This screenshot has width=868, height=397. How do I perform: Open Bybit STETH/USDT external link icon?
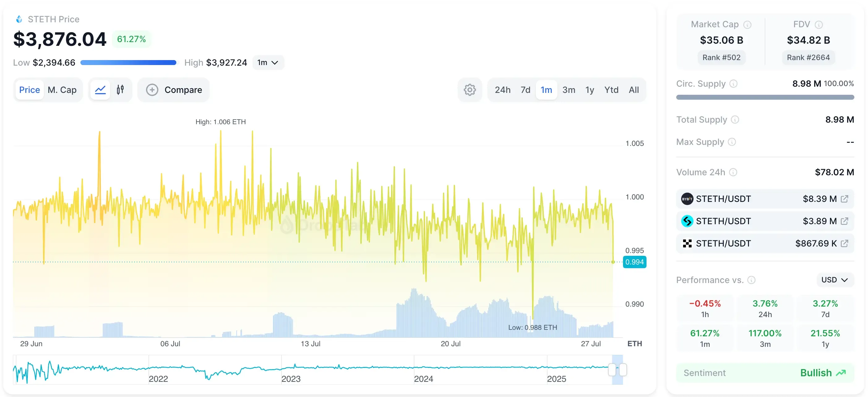coord(844,199)
